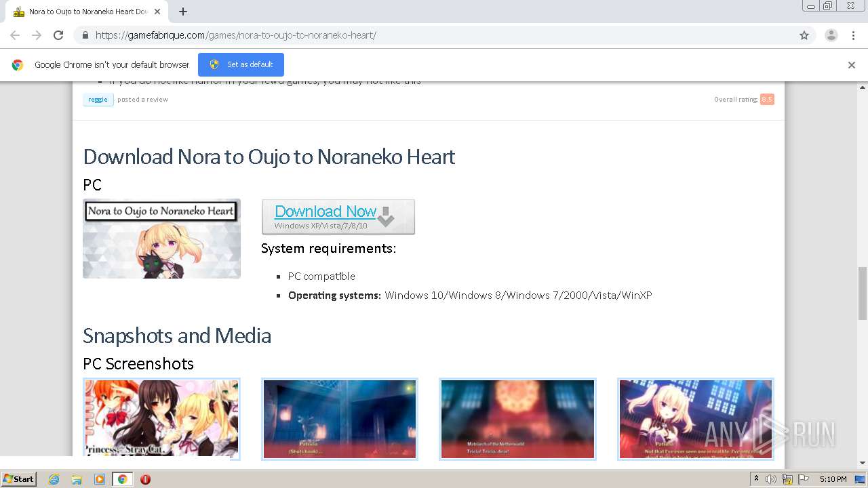The width and height of the screenshot is (868, 488).
Task: Click the address bar URL field
Action: point(444,35)
